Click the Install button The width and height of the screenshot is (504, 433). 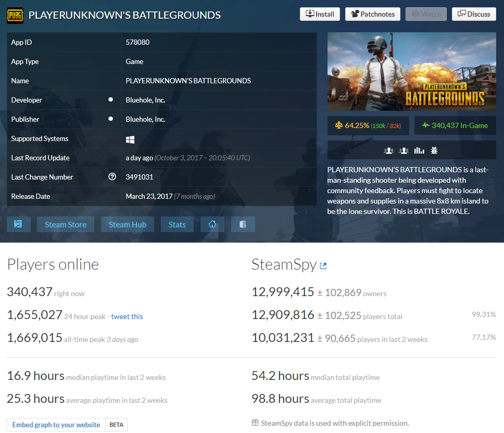pyautogui.click(x=320, y=14)
